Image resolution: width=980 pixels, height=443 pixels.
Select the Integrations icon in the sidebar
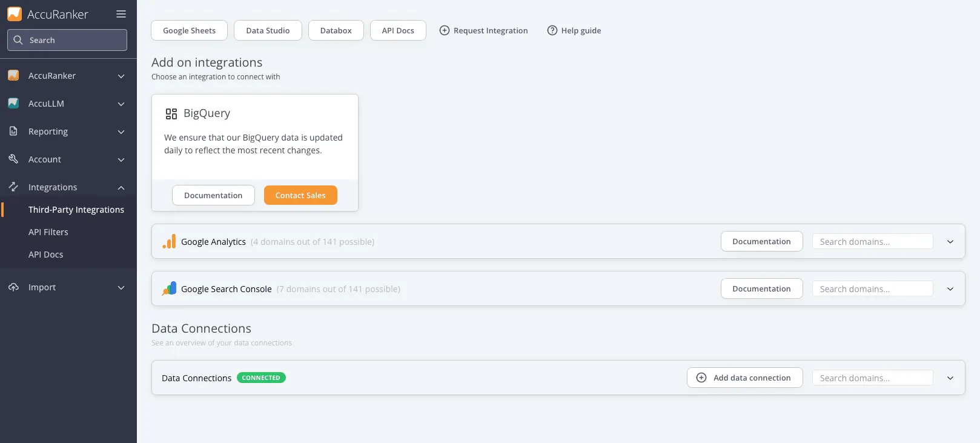click(x=13, y=187)
